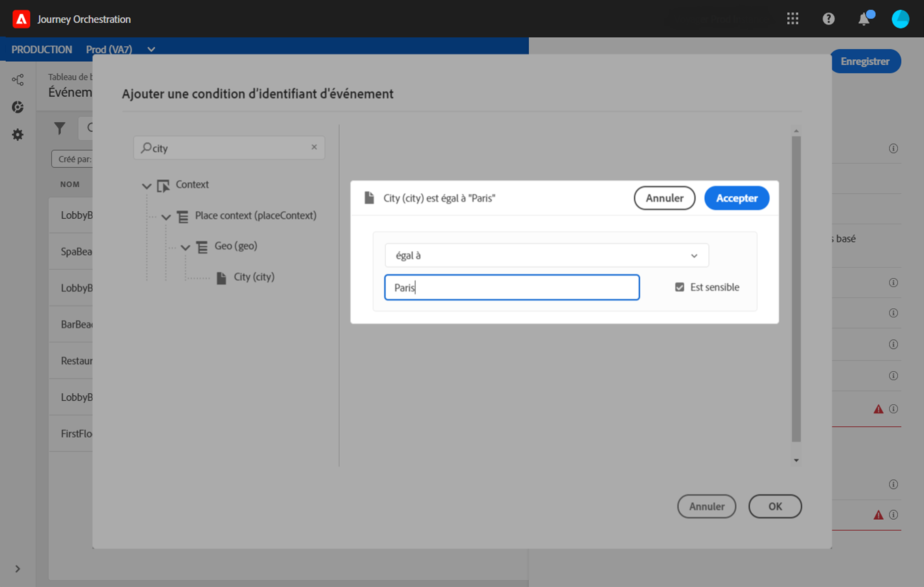Click the Adobe logo icon

[x=21, y=19]
